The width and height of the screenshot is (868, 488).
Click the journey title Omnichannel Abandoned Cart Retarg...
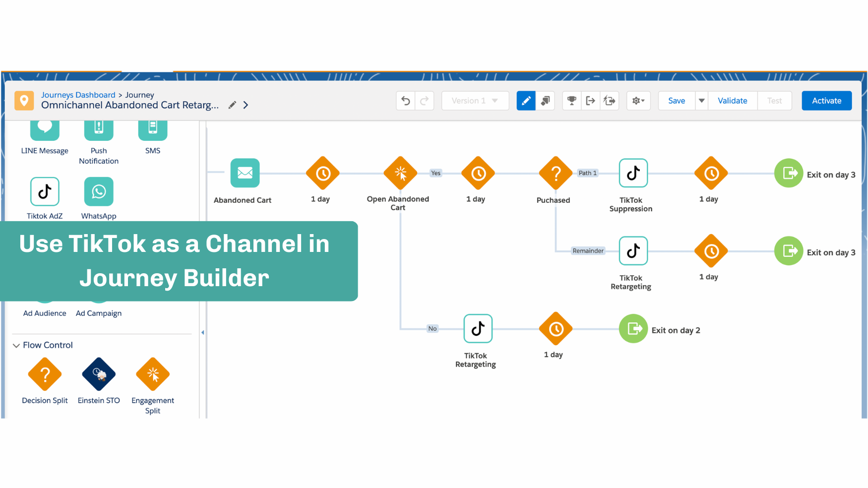coord(130,105)
